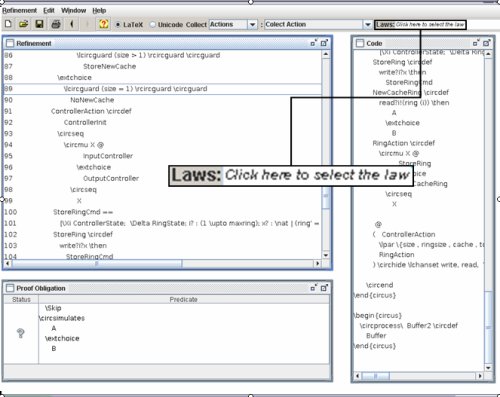This screenshot has height=397, width=500.
Task: Click the Print icon in toolbar
Action: tap(56, 24)
